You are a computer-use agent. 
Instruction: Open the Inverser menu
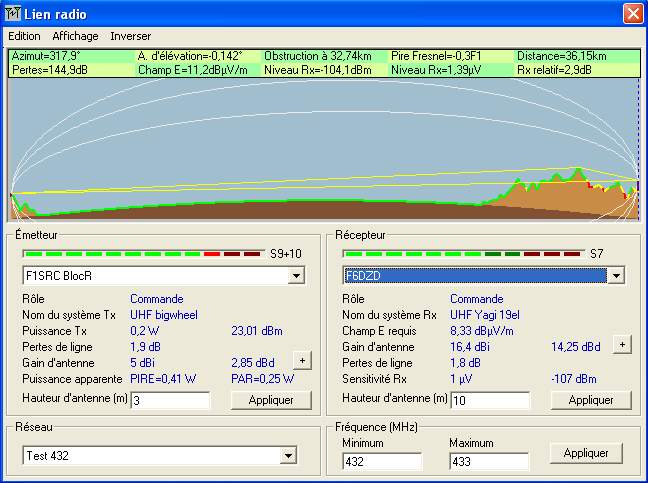click(x=131, y=36)
